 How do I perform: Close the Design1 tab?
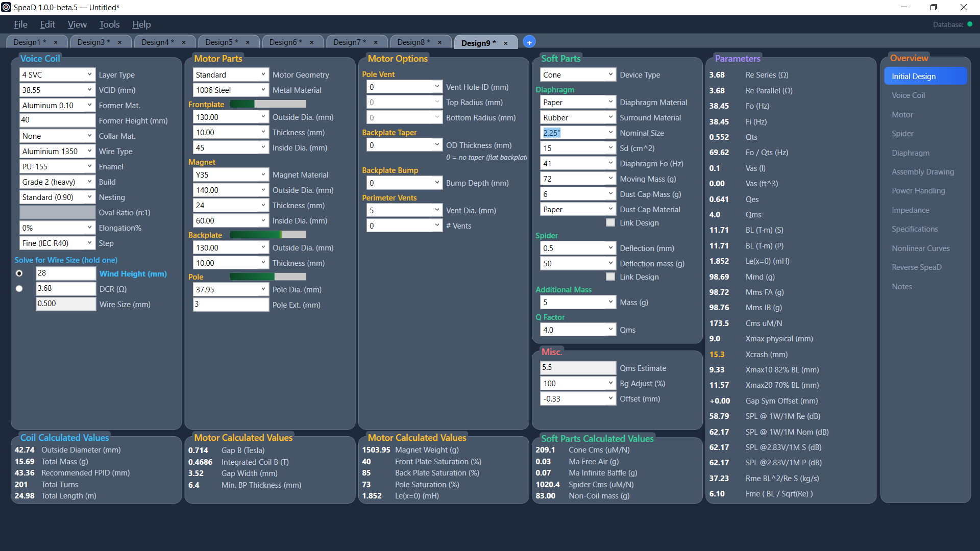click(56, 42)
